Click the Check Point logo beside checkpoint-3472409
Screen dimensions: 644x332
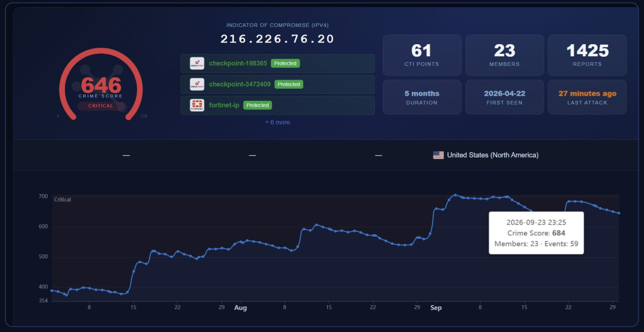[x=197, y=84]
